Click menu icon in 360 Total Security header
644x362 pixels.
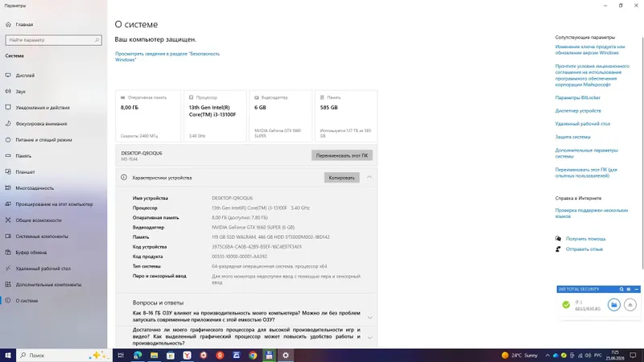(x=629, y=290)
